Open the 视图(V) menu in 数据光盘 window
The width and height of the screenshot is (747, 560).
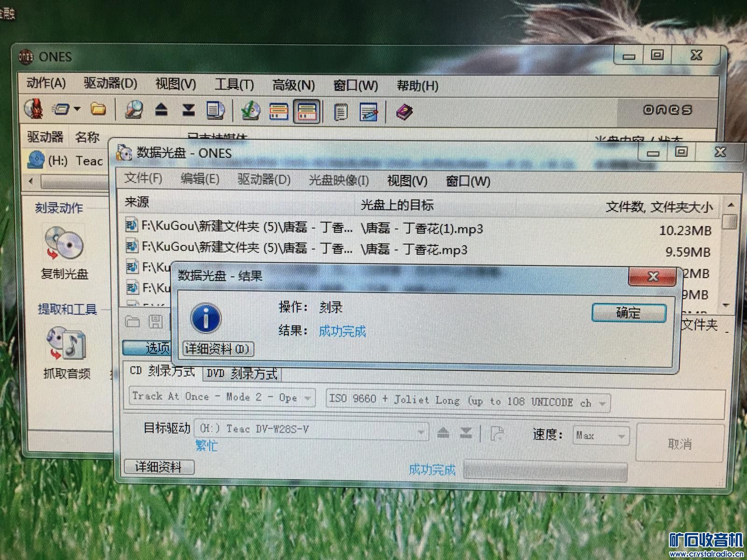pyautogui.click(x=407, y=181)
